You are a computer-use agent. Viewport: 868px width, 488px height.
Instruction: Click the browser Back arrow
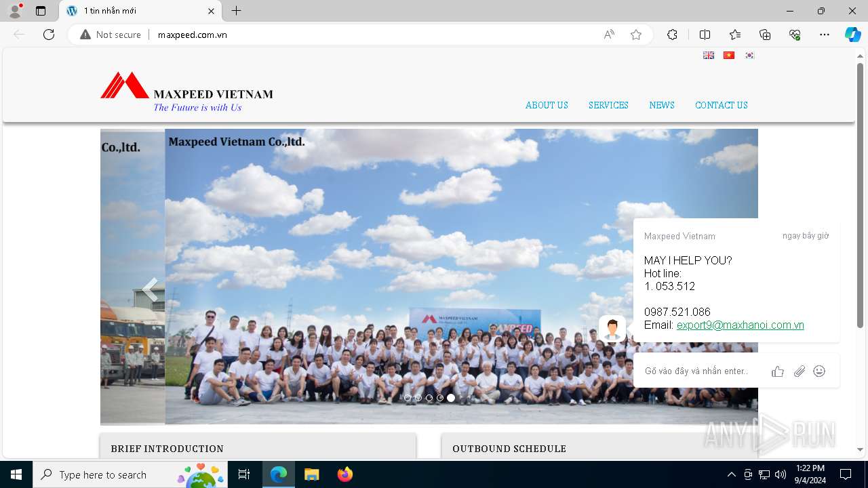[19, 35]
